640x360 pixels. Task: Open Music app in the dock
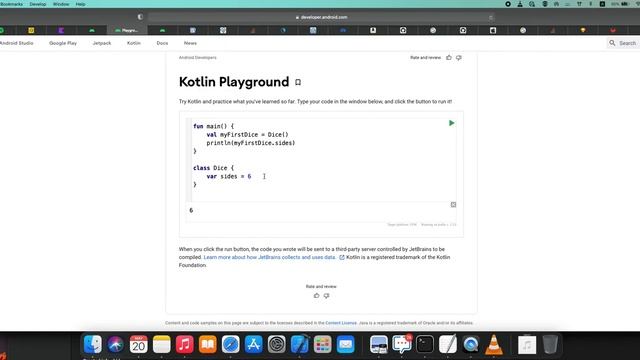click(x=184, y=344)
